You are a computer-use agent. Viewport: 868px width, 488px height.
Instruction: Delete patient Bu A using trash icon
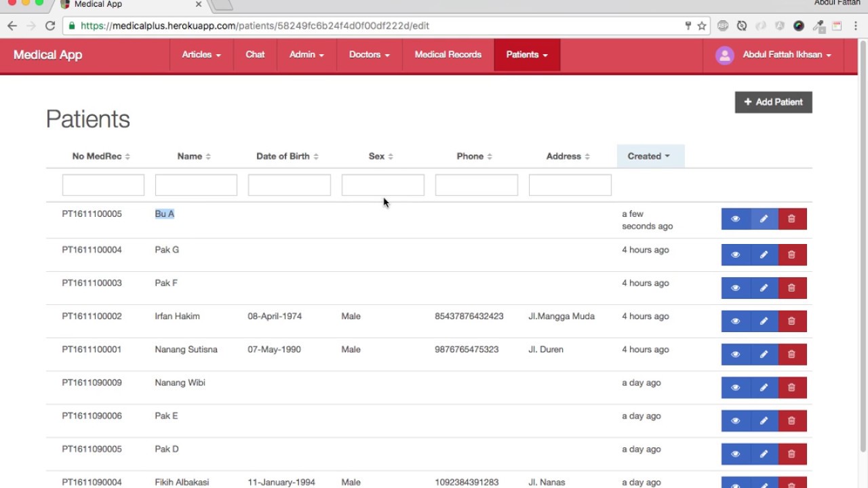pos(792,219)
